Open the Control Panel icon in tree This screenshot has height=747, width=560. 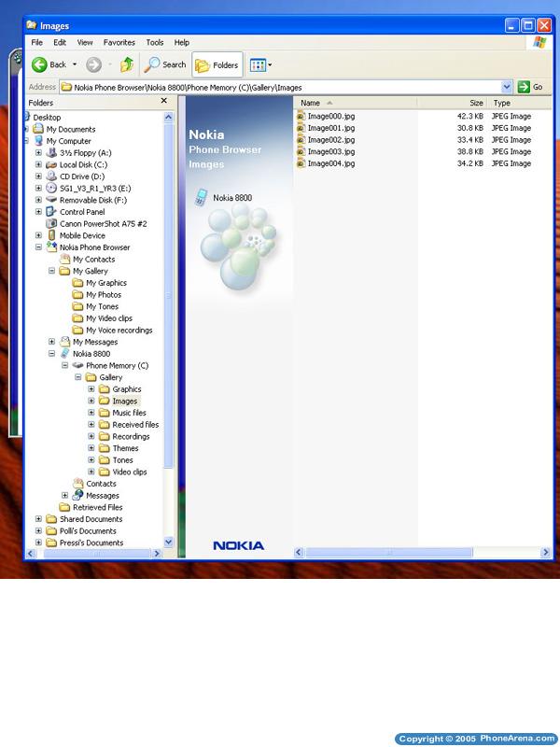(x=51, y=212)
